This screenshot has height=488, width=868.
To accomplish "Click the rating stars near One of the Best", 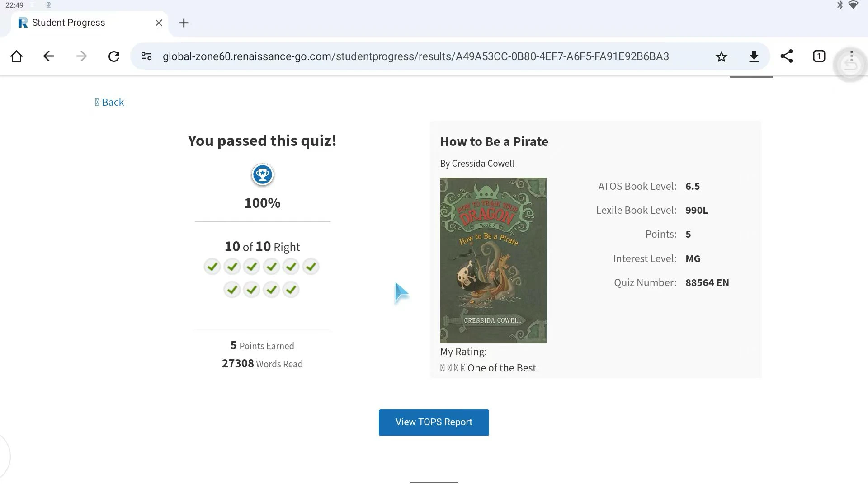I will pyautogui.click(x=453, y=368).
